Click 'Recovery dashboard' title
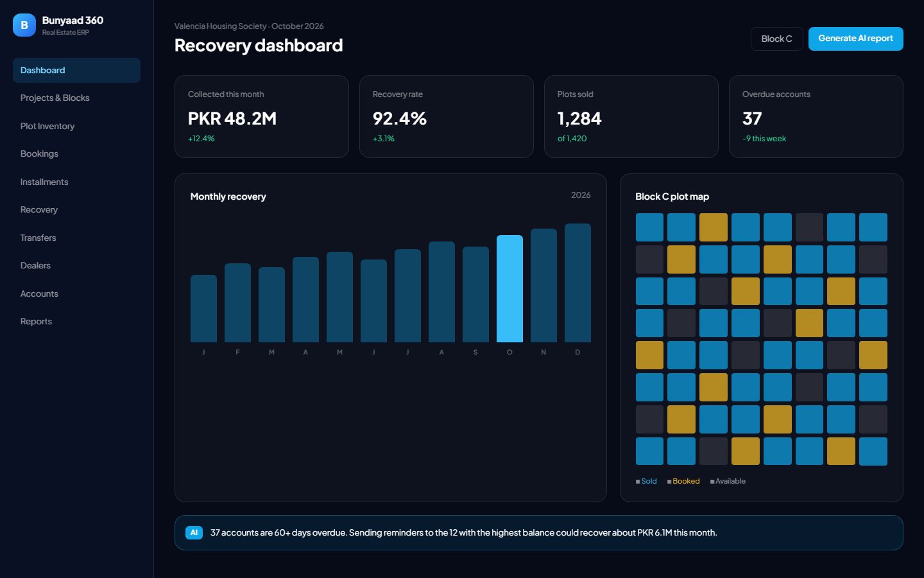The width and height of the screenshot is (924, 578). [x=259, y=46]
